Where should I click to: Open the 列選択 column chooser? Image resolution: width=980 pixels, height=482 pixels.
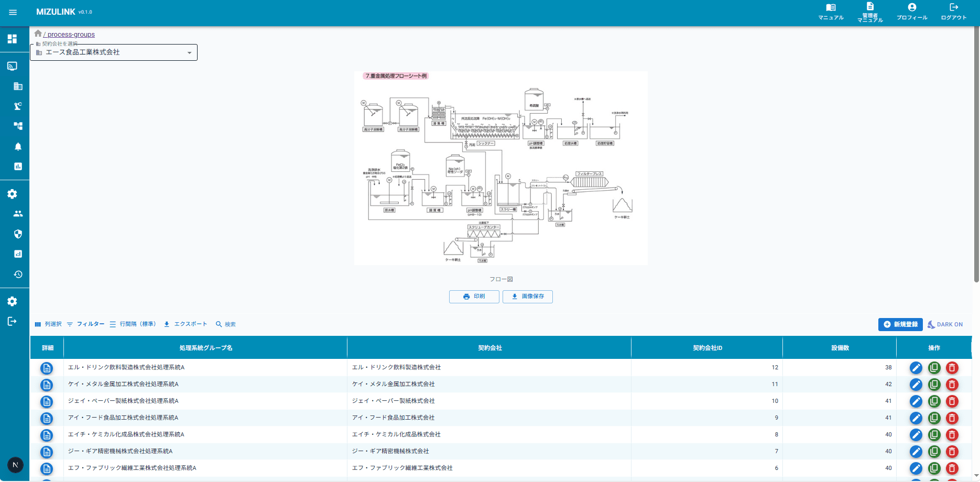pos(48,324)
